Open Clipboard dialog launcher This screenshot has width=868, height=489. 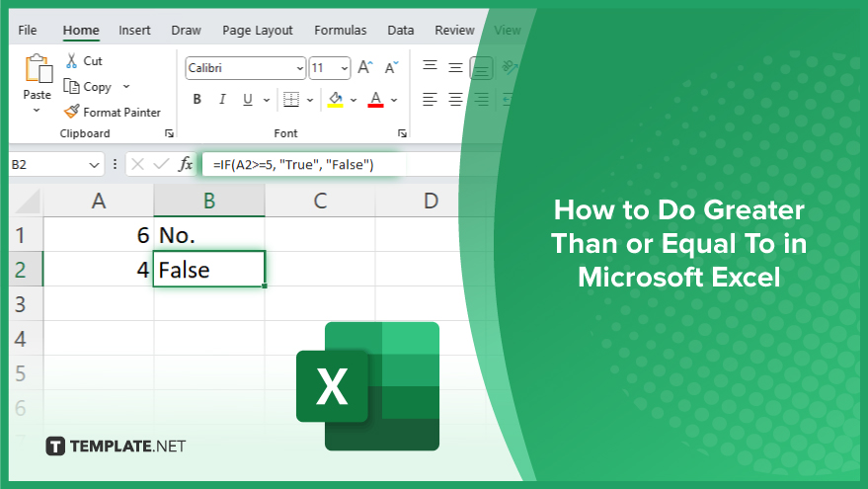pyautogui.click(x=170, y=133)
